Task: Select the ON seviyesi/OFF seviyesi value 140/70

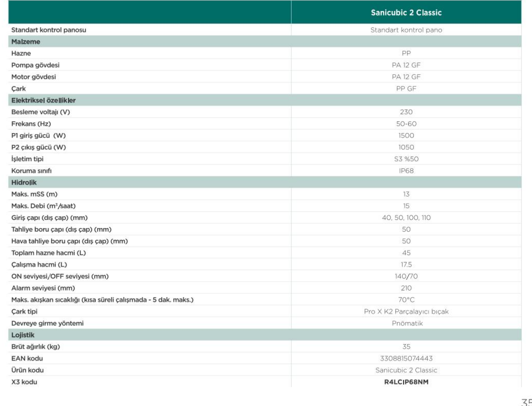Action: point(406,276)
